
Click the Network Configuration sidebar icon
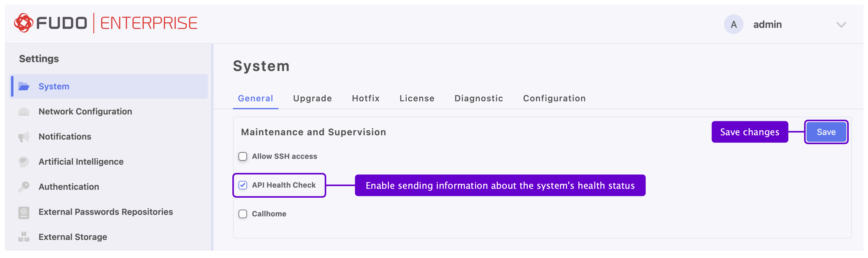[24, 112]
